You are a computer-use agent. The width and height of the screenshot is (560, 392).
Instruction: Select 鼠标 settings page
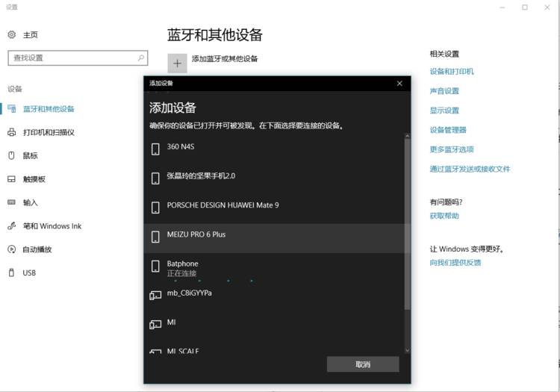point(31,155)
